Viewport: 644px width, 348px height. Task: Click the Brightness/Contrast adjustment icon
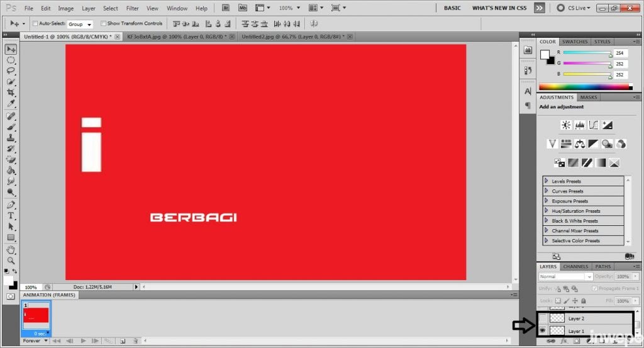click(x=566, y=125)
